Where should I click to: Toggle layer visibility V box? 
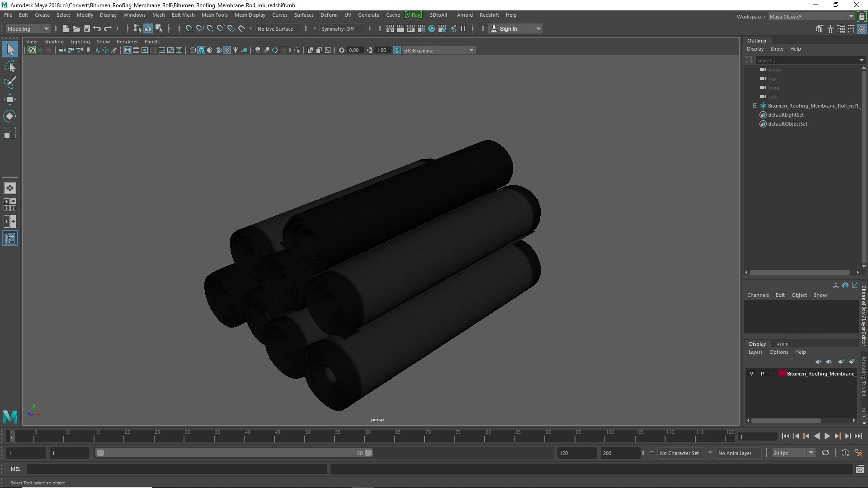click(751, 374)
